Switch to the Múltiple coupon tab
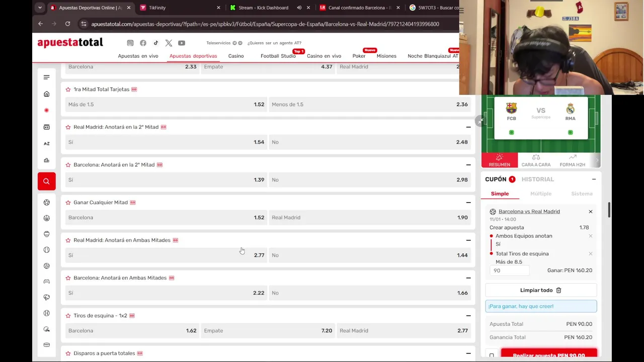Viewport: 644px width, 362px height. point(541,194)
